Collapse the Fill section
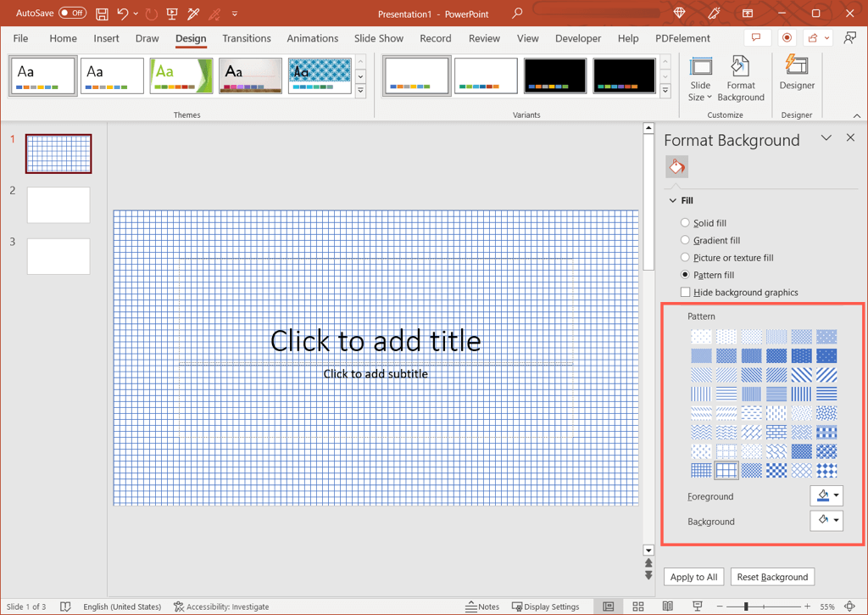 pyautogui.click(x=673, y=201)
